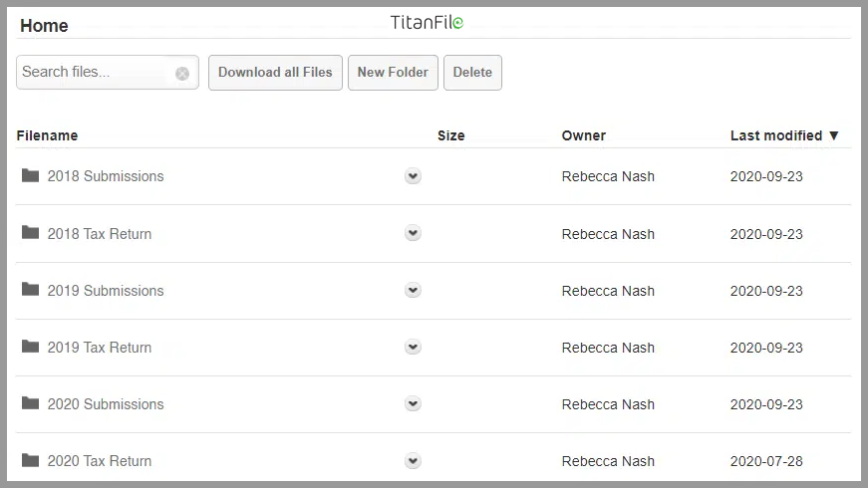Screen dimensions: 868x488
Task: Expand options for 2020 Tax Return
Action: tap(413, 461)
